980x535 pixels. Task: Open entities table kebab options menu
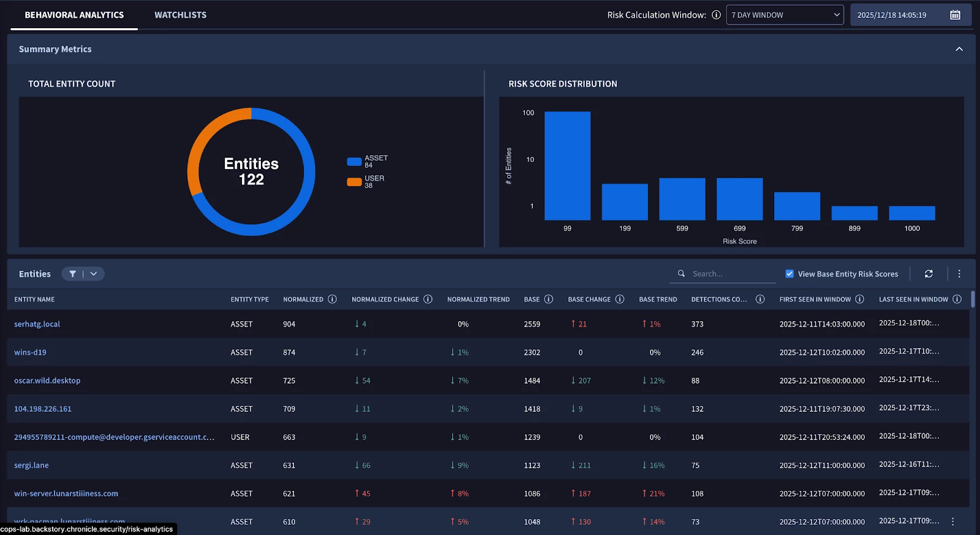pyautogui.click(x=959, y=274)
